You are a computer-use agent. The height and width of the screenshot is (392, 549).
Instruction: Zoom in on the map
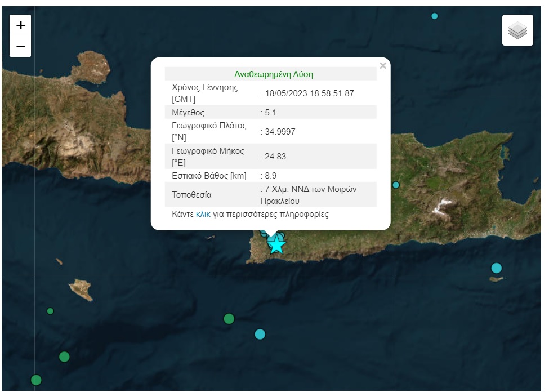[20, 25]
